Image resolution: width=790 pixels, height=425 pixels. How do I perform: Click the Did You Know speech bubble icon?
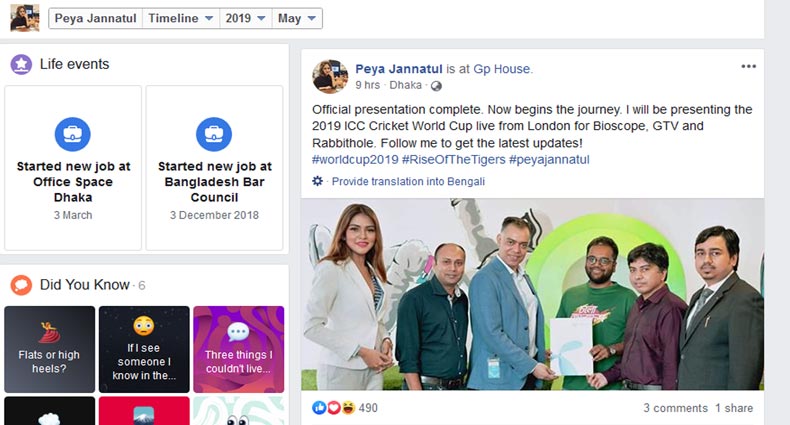coord(21,285)
